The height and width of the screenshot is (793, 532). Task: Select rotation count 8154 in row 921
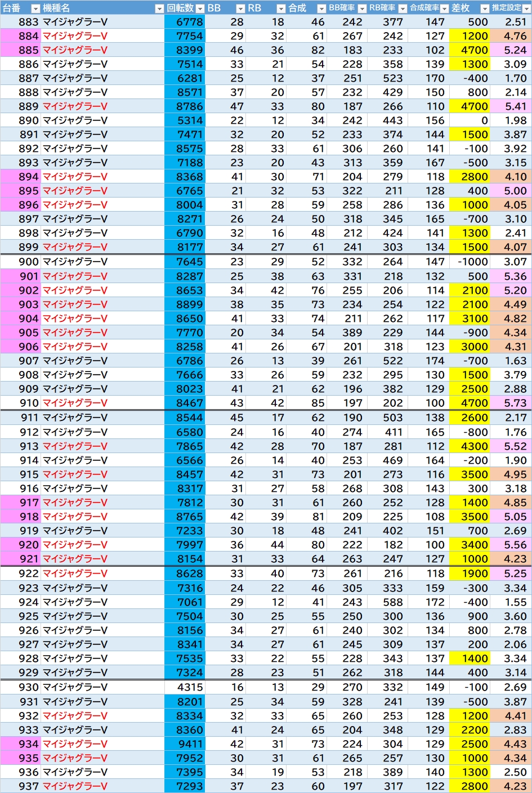point(185,559)
